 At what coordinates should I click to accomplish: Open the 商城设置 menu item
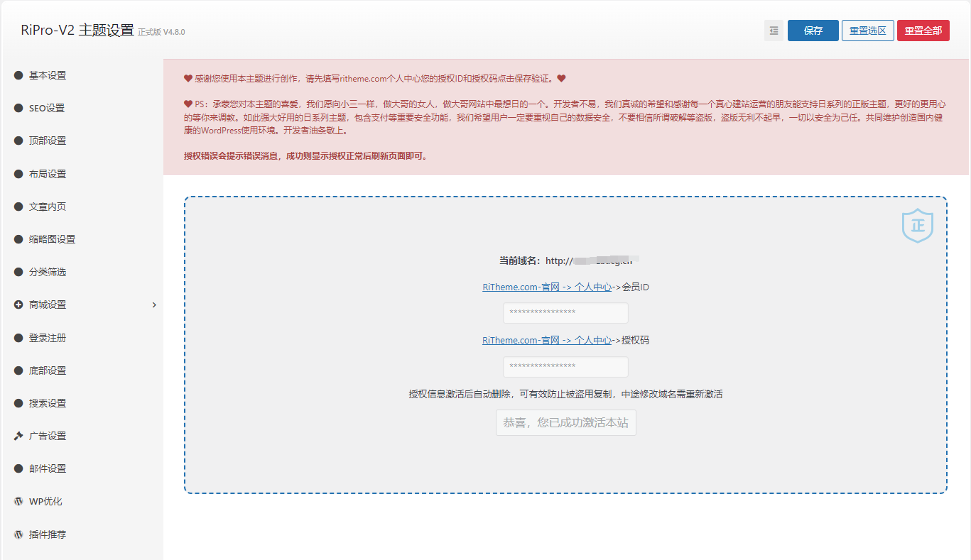tap(82, 304)
